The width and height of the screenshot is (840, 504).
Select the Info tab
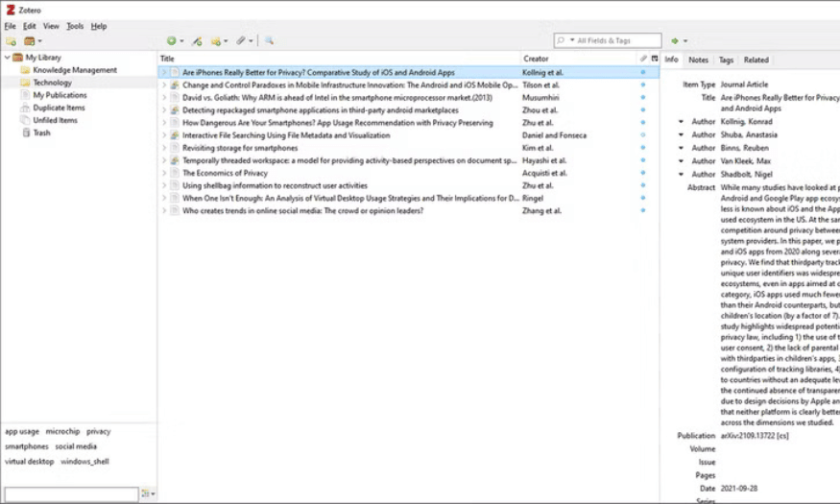[671, 60]
